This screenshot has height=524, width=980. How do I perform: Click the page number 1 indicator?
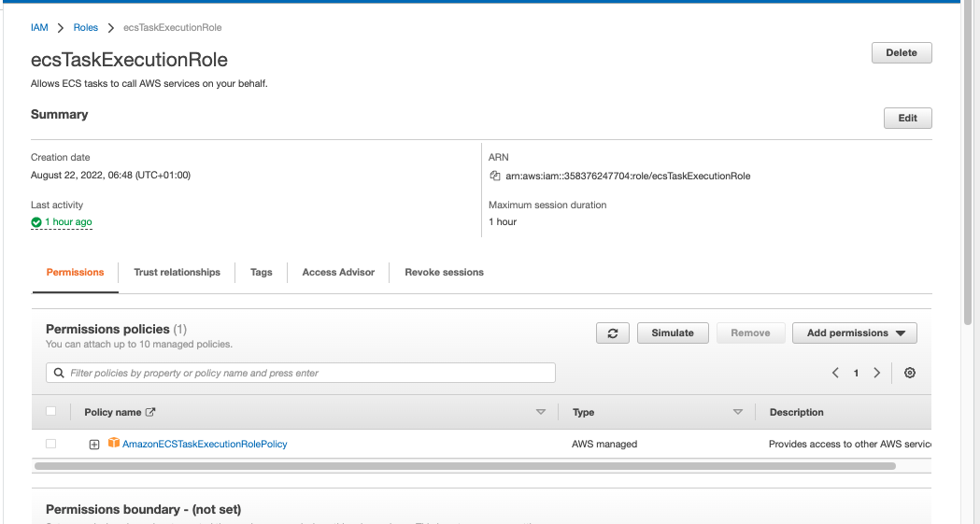click(856, 373)
